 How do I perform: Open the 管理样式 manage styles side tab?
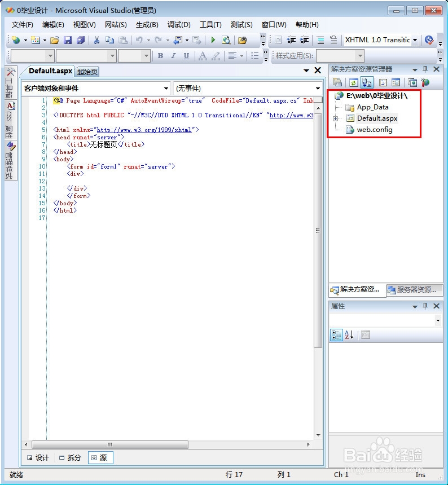tap(10, 161)
